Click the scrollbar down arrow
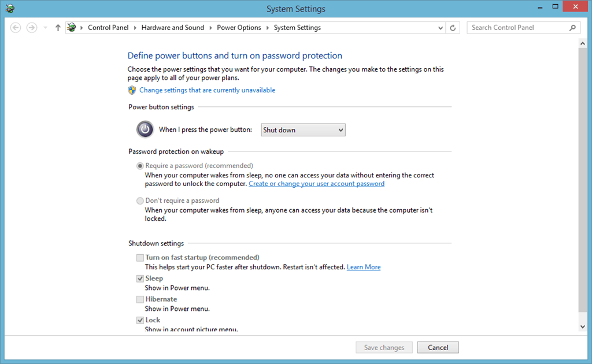The image size is (592, 364). [x=583, y=326]
